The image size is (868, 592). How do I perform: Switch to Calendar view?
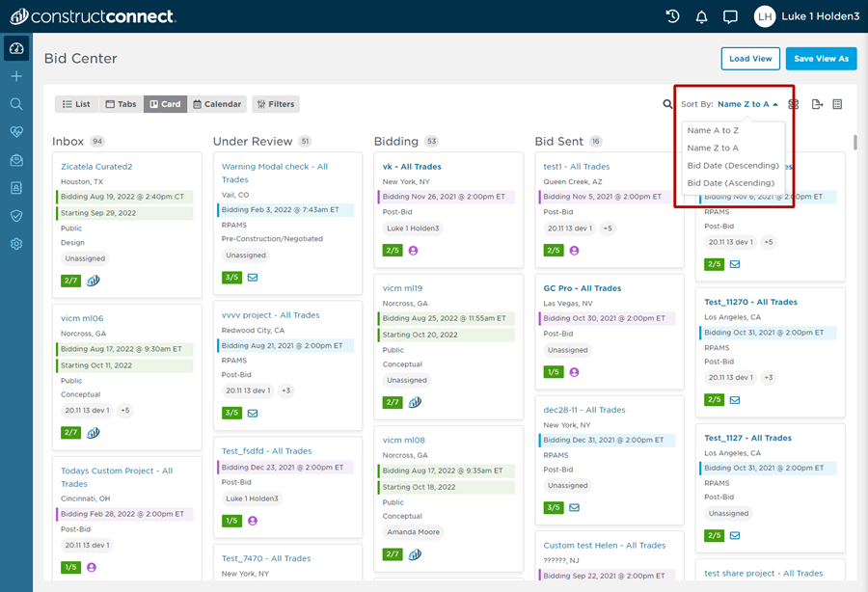218,104
